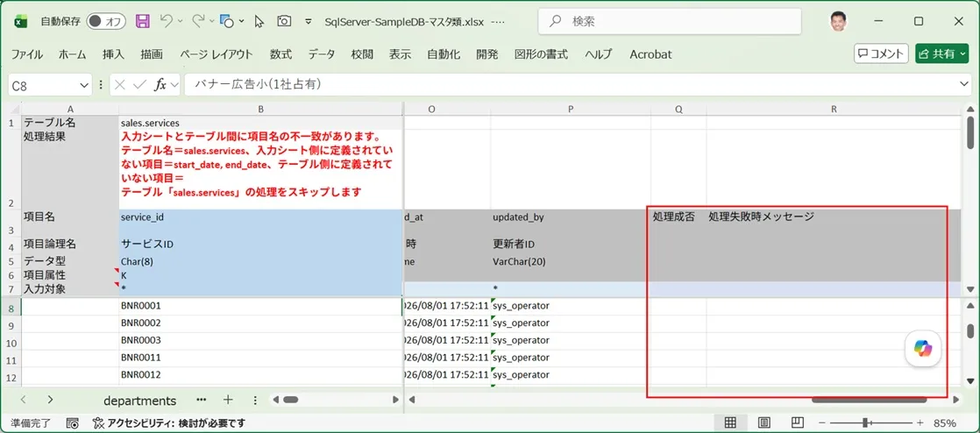
Task: Open the 開発 tab
Action: (486, 54)
